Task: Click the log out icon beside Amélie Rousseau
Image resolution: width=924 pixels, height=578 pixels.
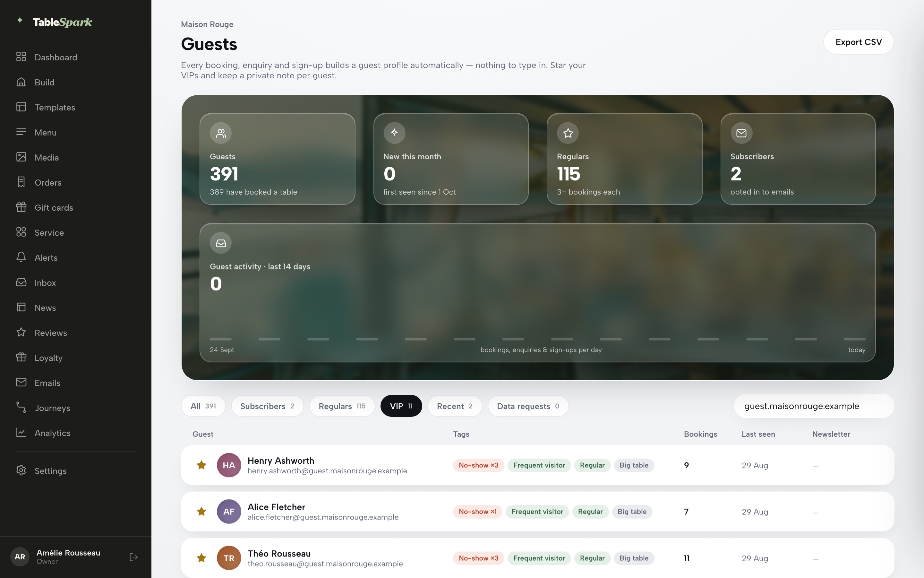Action: (x=134, y=557)
